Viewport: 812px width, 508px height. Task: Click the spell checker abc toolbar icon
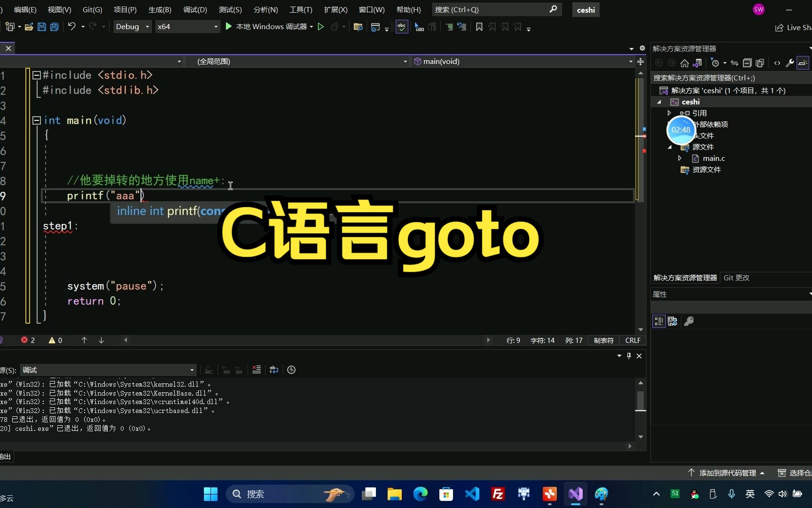[402, 27]
